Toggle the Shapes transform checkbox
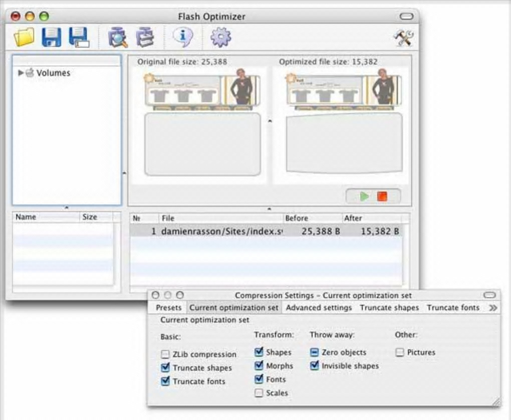Image resolution: width=511 pixels, height=420 pixels. [259, 352]
